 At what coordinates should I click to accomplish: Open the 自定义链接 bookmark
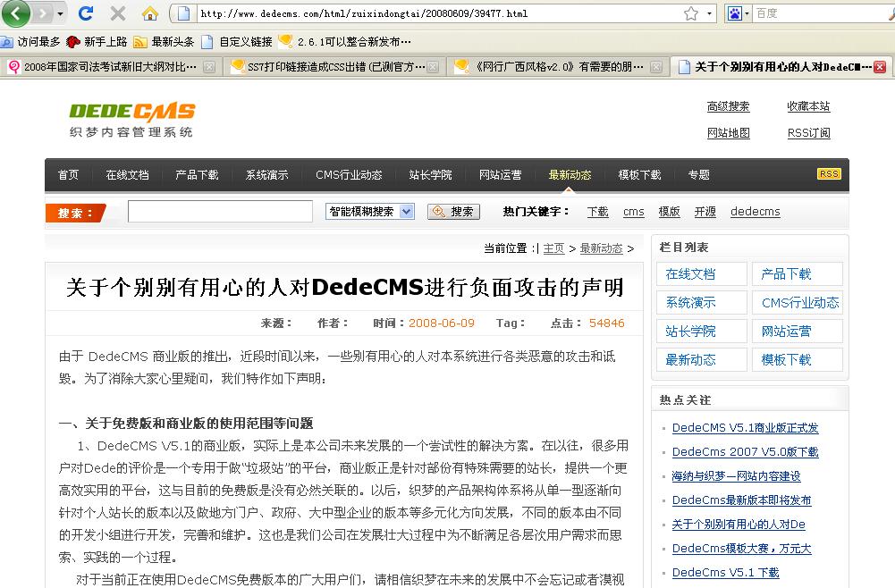(237, 42)
